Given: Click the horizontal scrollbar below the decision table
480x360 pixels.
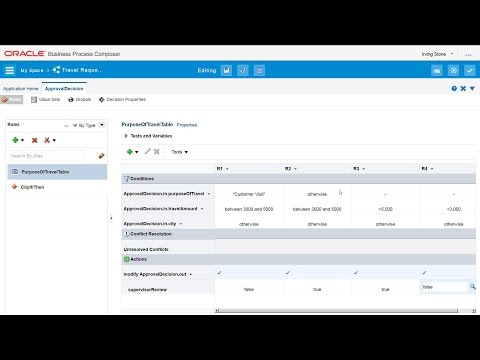Looking at the screenshot, I should pyautogui.click(x=338, y=311).
